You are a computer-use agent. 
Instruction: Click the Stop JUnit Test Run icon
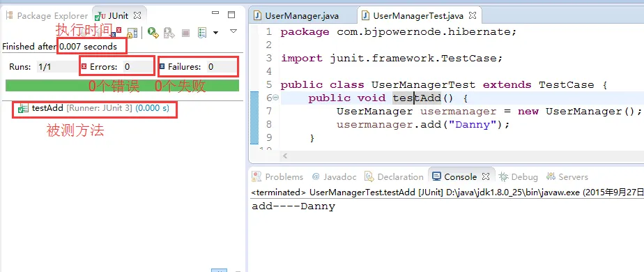click(x=185, y=33)
